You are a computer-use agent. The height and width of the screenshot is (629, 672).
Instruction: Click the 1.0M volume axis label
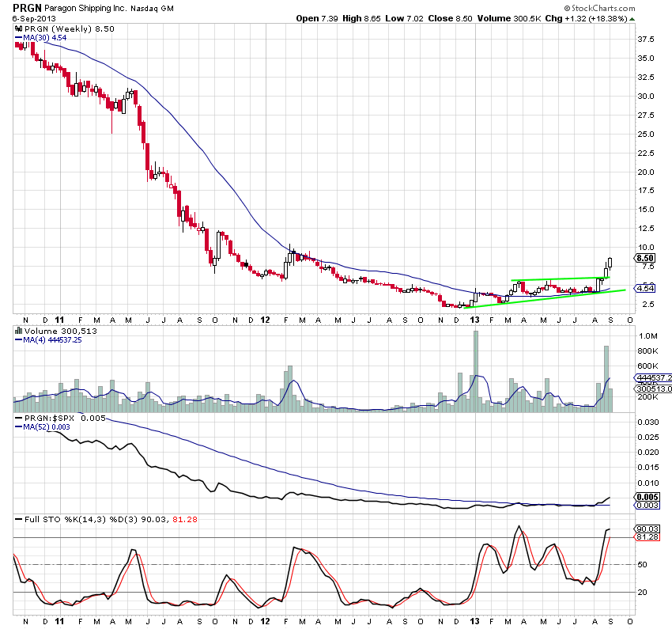[647, 335]
